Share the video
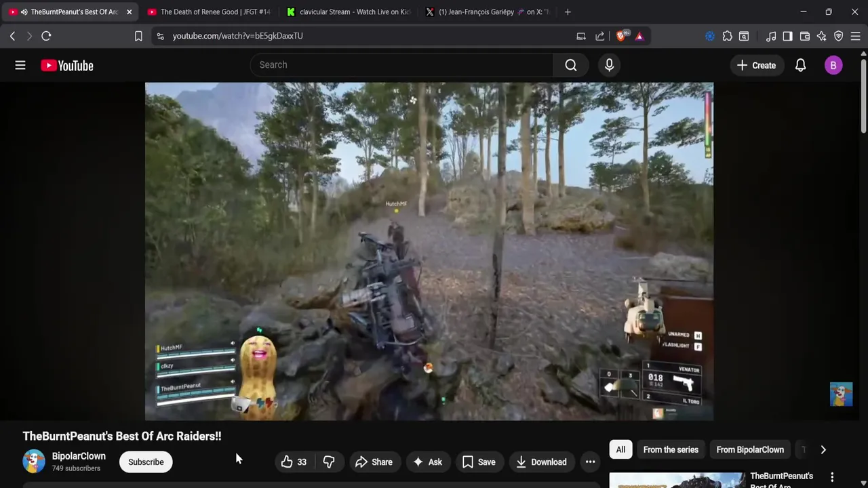The width and height of the screenshot is (868, 488). coord(374,462)
